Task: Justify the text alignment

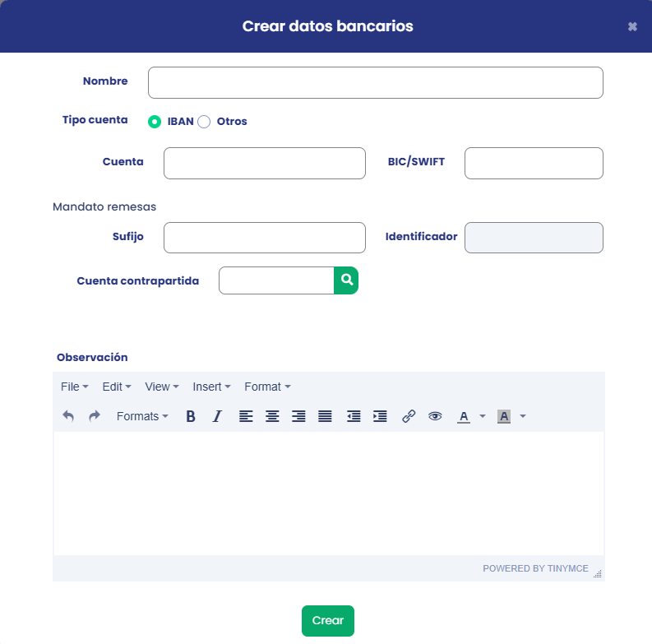Action: click(325, 416)
